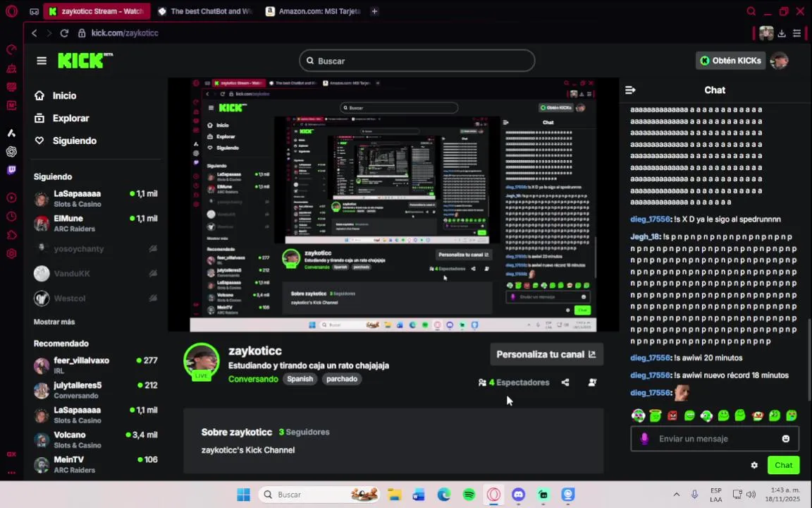Insert the red-haired clown emote
Image resolution: width=812 pixels, height=508 pixels.
(x=758, y=415)
